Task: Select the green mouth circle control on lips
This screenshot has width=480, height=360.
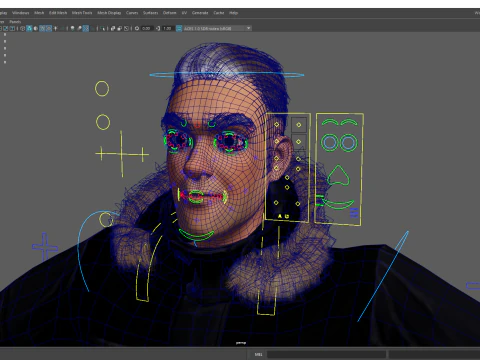Action: click(x=196, y=197)
